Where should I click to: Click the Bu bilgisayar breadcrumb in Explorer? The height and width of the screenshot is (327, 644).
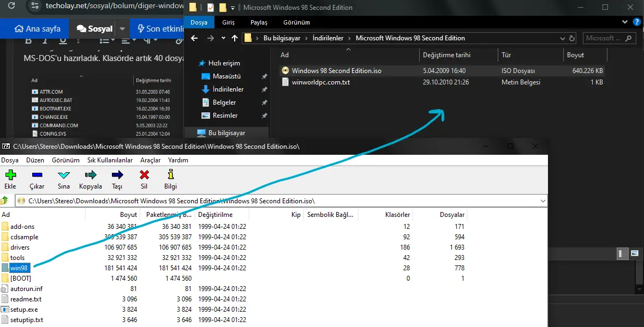[282, 38]
